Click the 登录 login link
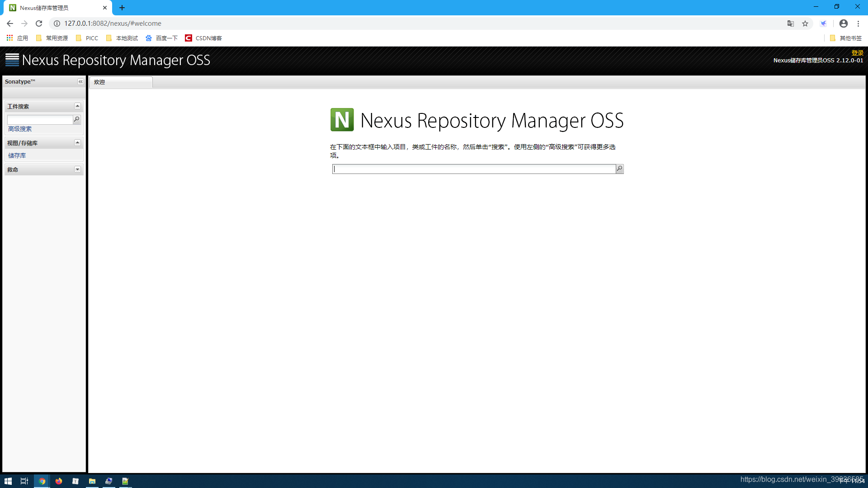 pyautogui.click(x=858, y=53)
